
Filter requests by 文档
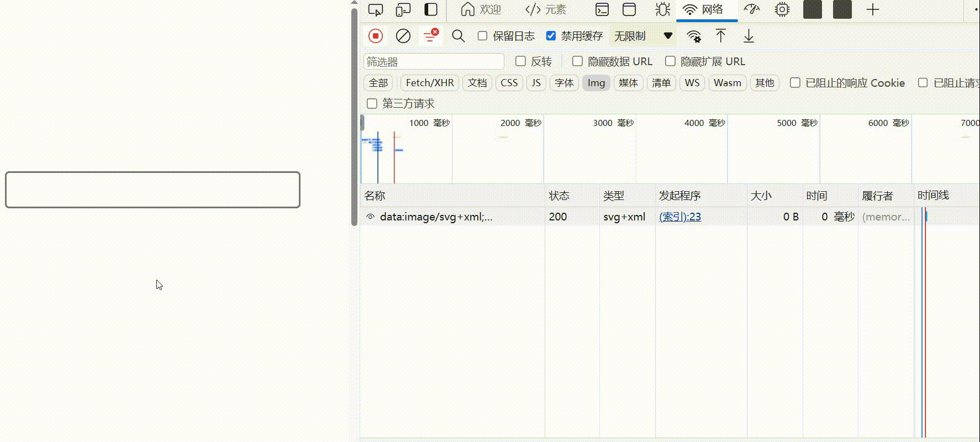(x=477, y=83)
